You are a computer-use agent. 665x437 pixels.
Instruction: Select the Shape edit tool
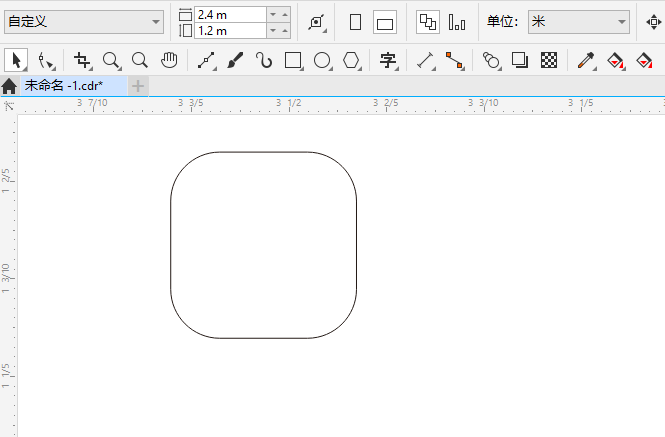coord(46,61)
